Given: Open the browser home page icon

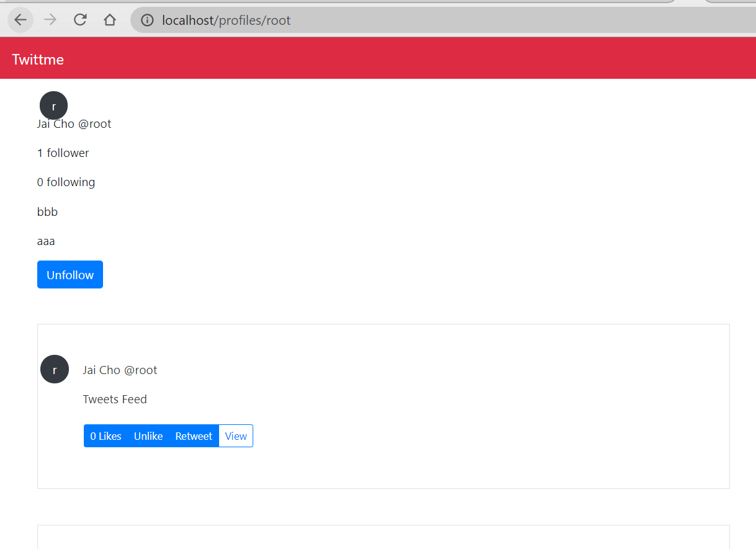Looking at the screenshot, I should pyautogui.click(x=110, y=20).
